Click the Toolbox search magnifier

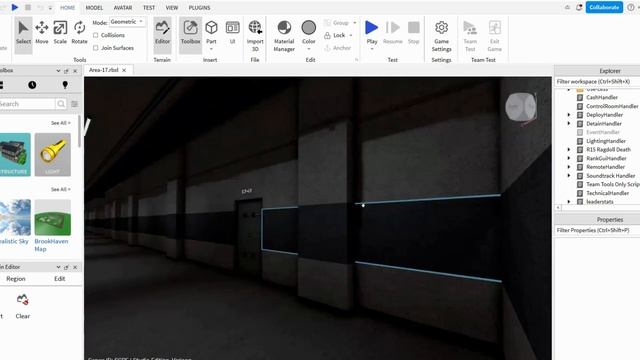(61, 104)
